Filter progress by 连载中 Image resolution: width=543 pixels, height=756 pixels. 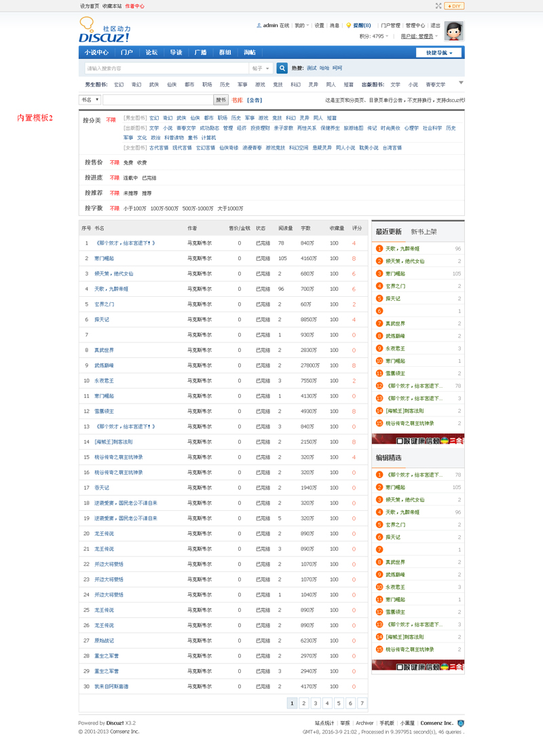click(x=130, y=178)
